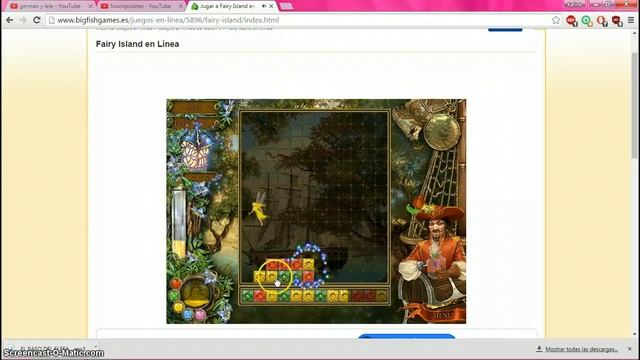
Task: Click the golden treasure medallion in the orb ring
Action: point(196,293)
